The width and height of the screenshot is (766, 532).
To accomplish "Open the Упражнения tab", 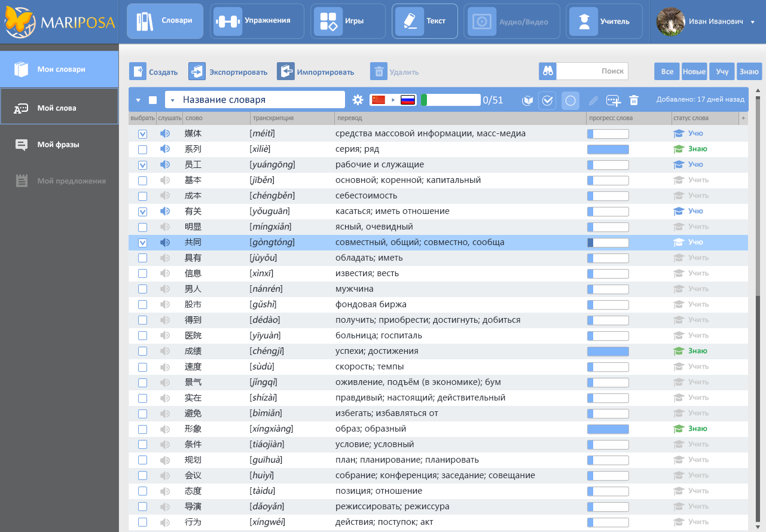I will coord(257,21).
